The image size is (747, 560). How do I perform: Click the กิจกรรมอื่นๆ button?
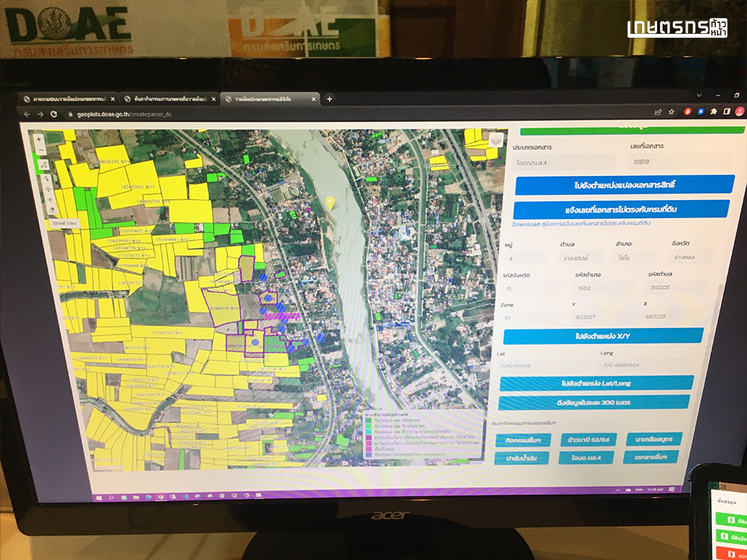point(523,440)
